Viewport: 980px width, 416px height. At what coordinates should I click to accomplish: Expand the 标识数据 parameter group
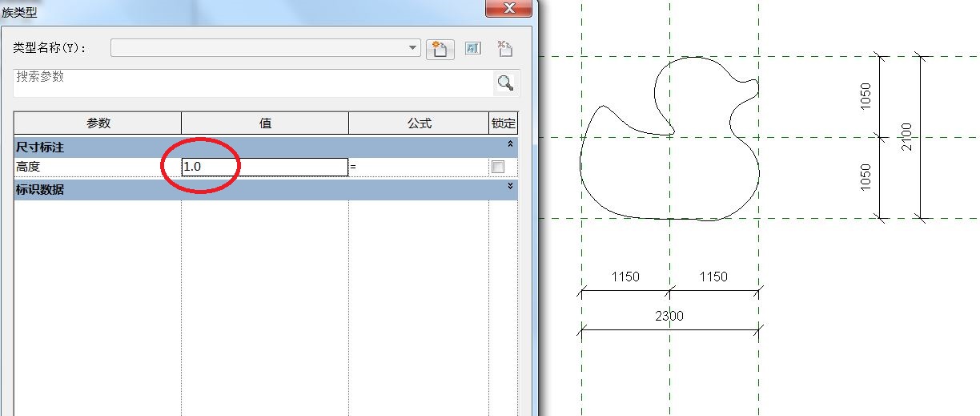510,187
